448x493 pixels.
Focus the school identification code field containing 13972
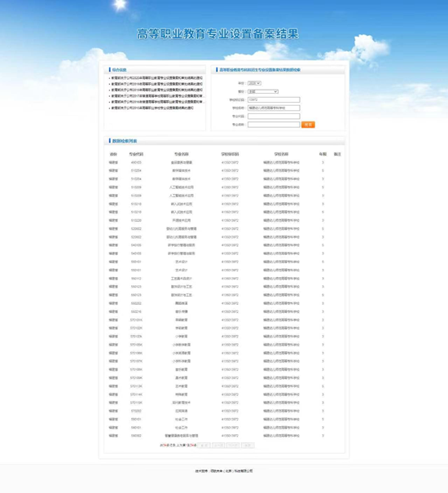pyautogui.click(x=274, y=99)
